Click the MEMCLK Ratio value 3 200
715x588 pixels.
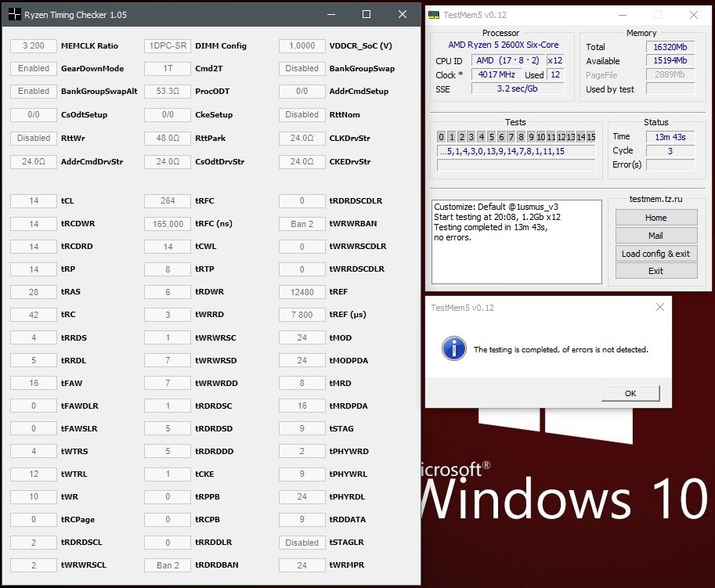[34, 45]
